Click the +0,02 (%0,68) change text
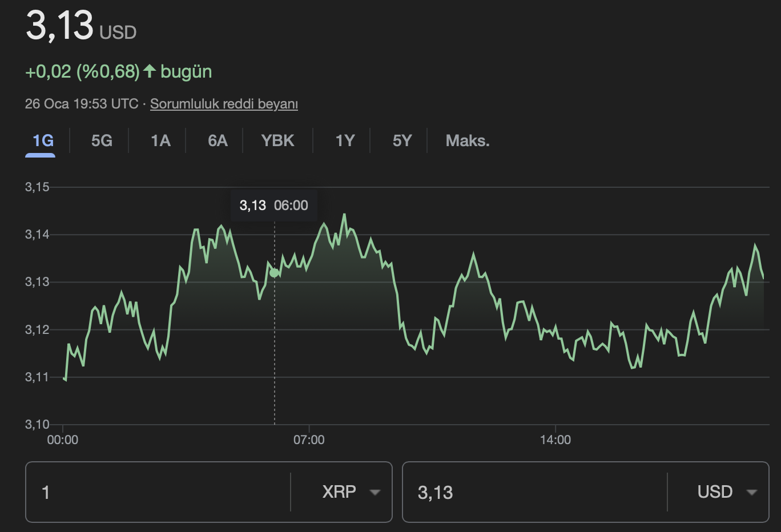The width and height of the screenshot is (781, 532). tap(82, 71)
